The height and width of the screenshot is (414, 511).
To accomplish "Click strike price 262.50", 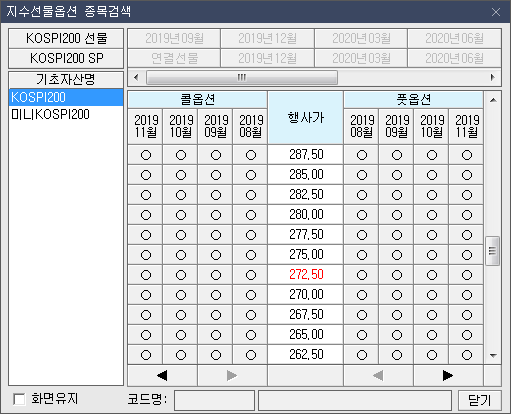I will 306,355.
